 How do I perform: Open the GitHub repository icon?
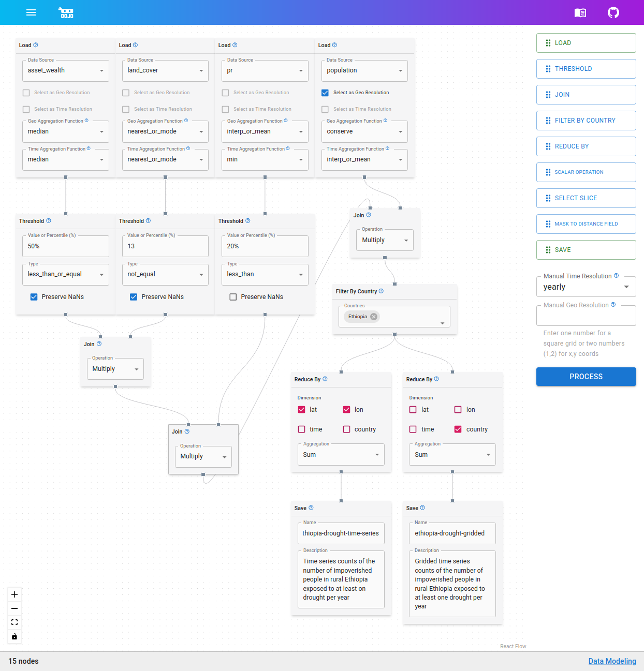pos(613,12)
